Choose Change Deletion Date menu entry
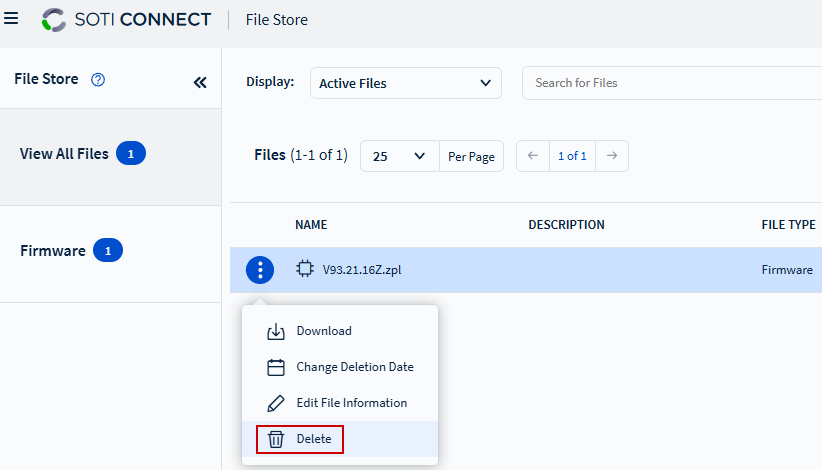Screen dimensions: 822x470 click(x=354, y=367)
